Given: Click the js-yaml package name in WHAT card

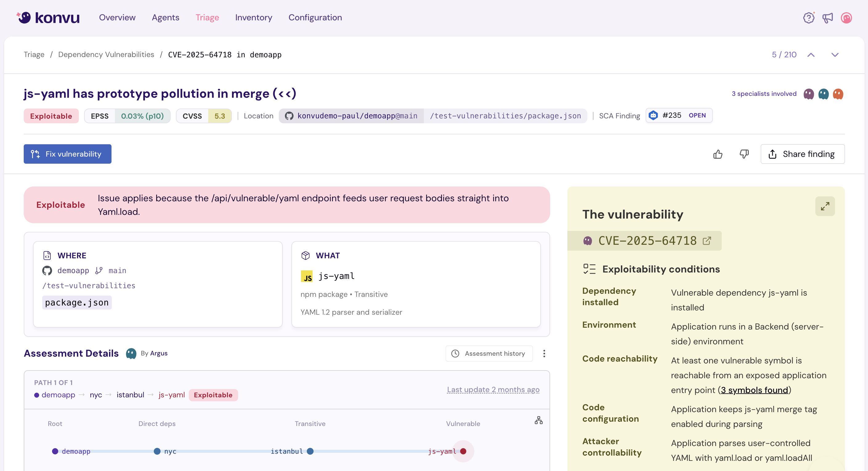Looking at the screenshot, I should tap(336, 276).
